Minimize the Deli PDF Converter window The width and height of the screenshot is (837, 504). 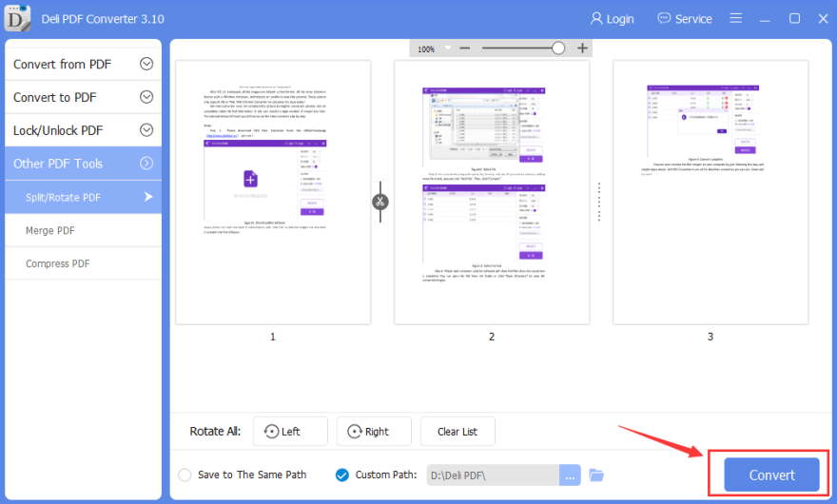[x=765, y=19]
